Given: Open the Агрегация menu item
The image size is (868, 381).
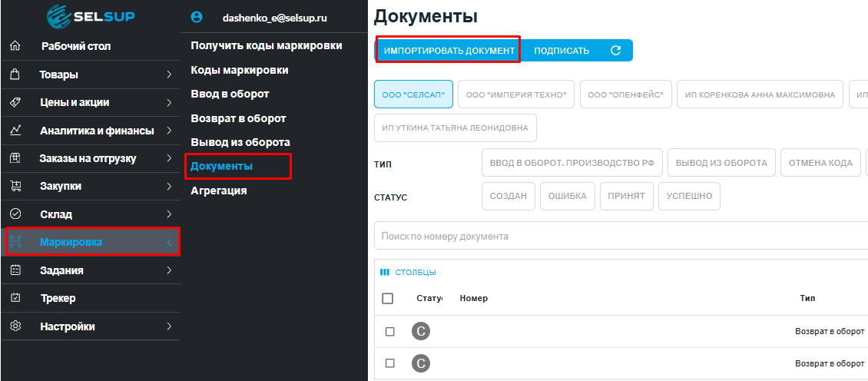Looking at the screenshot, I should 219,190.
